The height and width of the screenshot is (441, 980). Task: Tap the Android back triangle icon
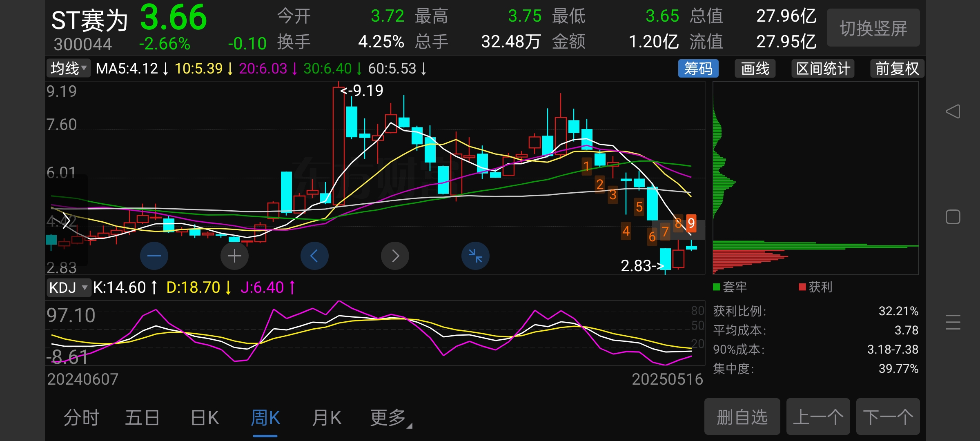pyautogui.click(x=953, y=111)
